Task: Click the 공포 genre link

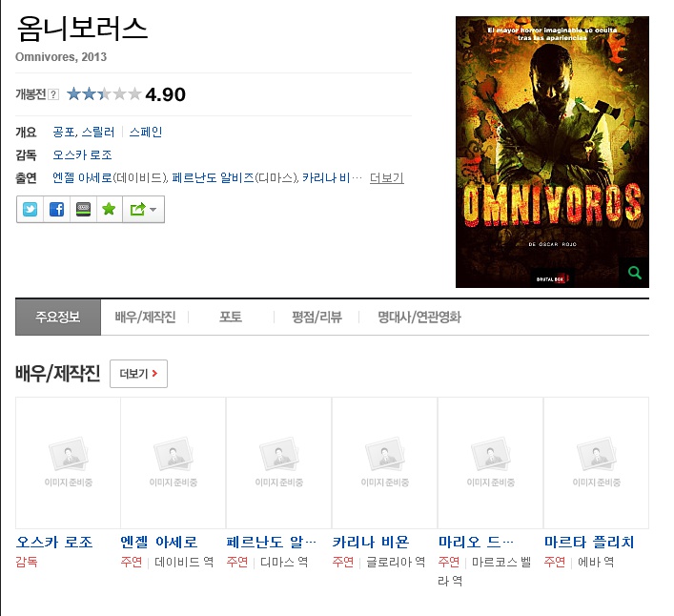Action: pos(64,133)
